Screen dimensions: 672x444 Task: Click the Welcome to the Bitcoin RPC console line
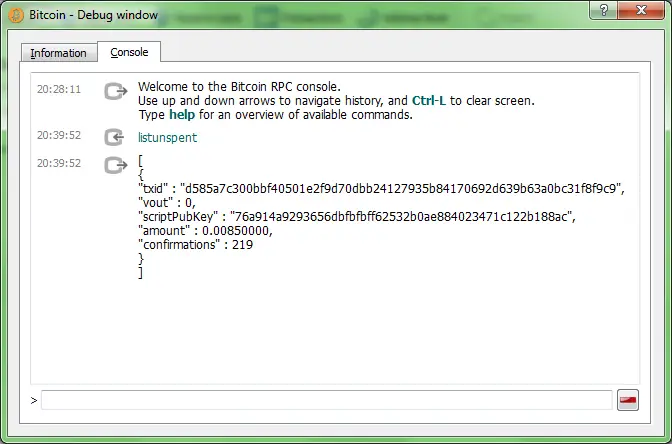coord(239,87)
